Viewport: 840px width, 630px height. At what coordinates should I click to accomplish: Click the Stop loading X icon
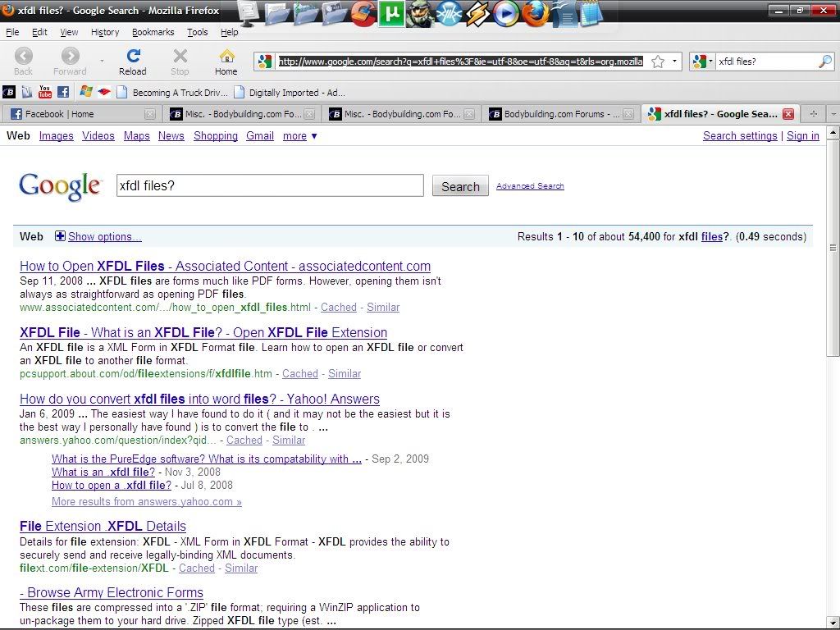click(180, 56)
